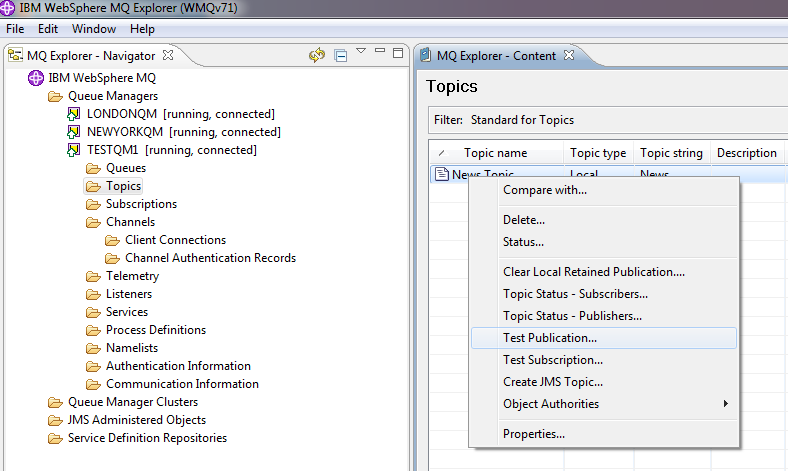Expand the Object Authorities submenu arrow
Screen dimensions: 788x471
725,404
